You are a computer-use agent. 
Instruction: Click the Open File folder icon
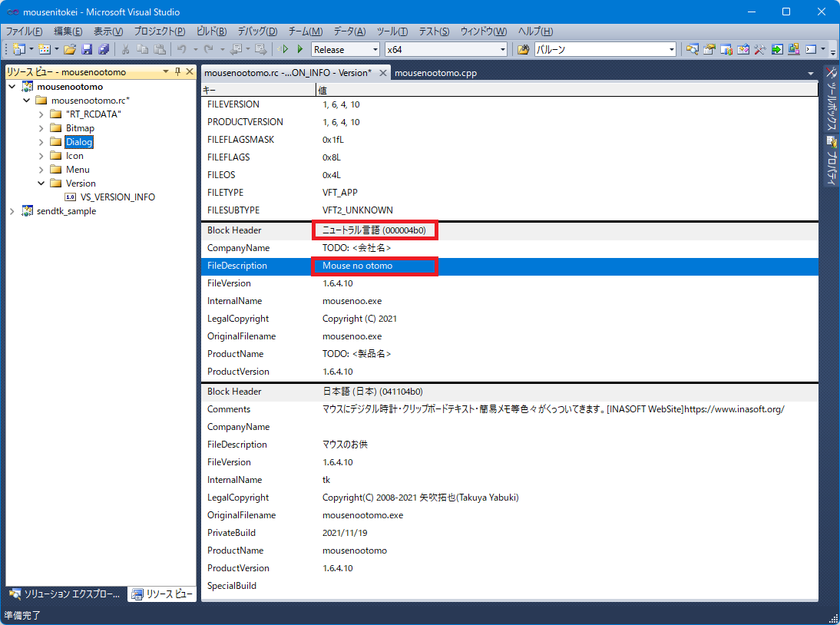(70, 49)
